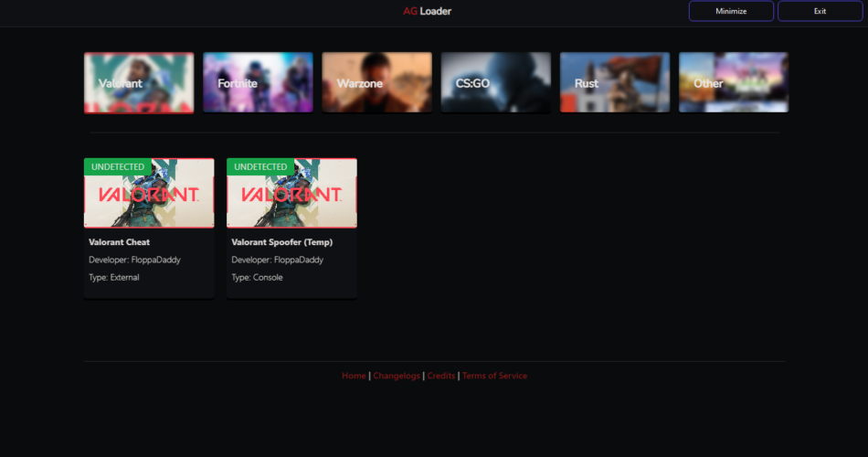Open Terms of Service link

point(495,376)
